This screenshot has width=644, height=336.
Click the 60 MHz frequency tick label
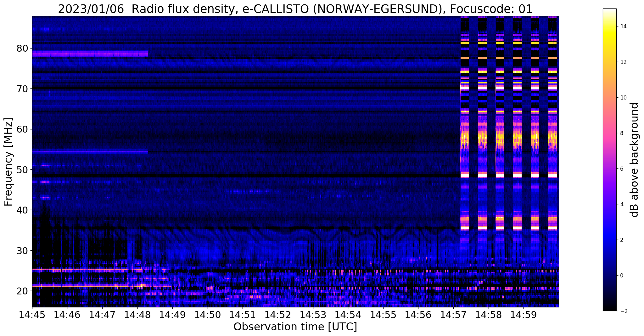click(22, 129)
